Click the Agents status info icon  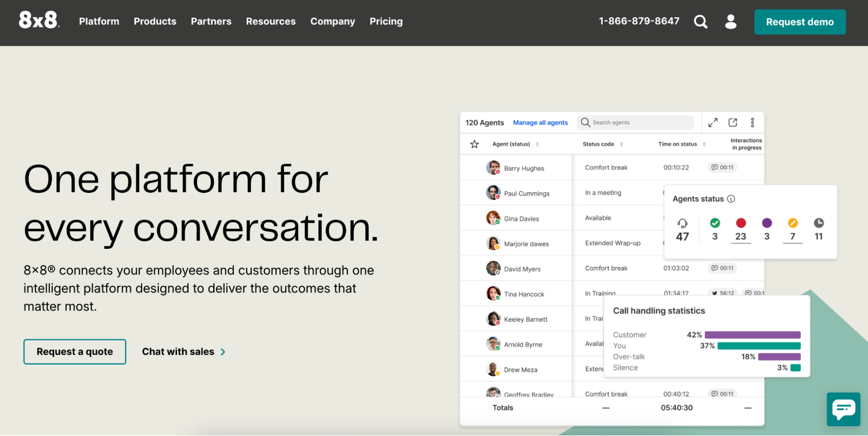pyautogui.click(x=731, y=199)
